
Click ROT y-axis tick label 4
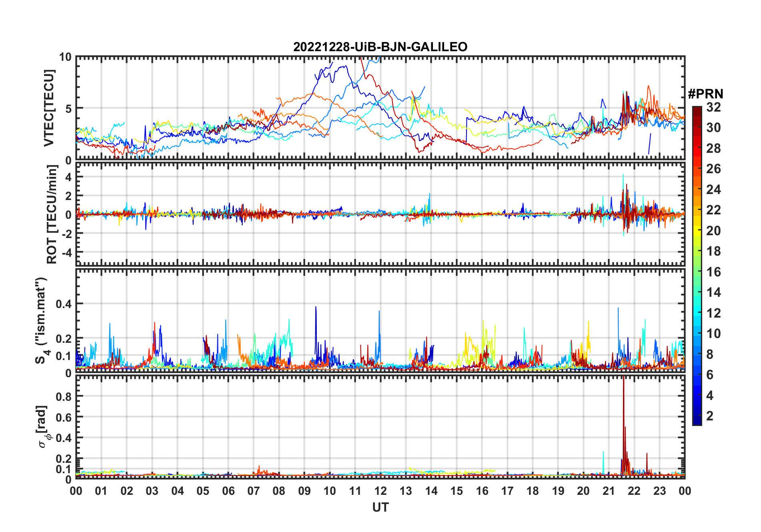[x=68, y=177]
